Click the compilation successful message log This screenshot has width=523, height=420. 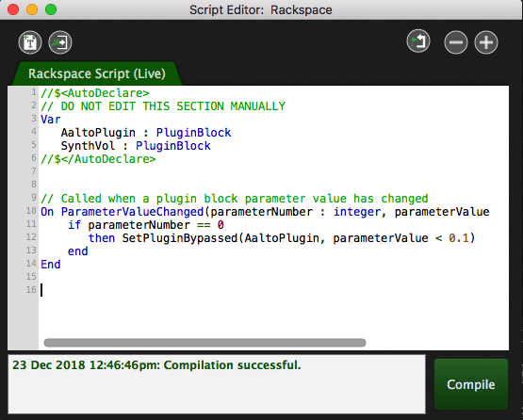pos(156,365)
